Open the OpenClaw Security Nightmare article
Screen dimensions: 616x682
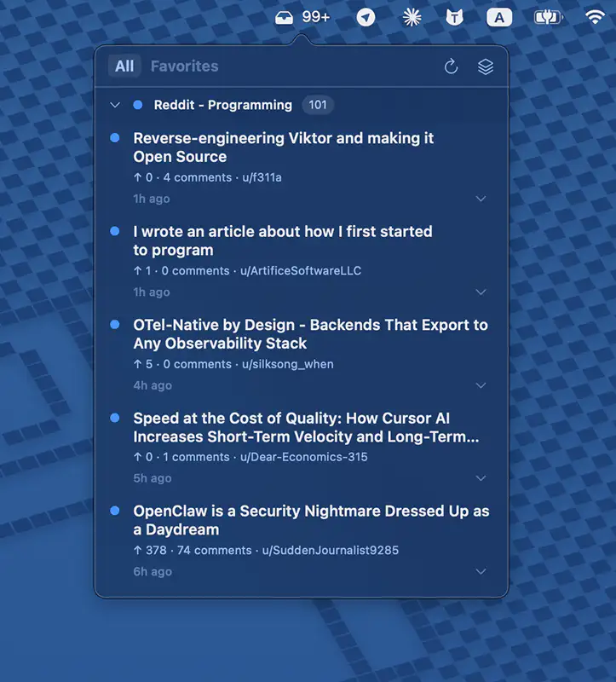pyautogui.click(x=311, y=520)
